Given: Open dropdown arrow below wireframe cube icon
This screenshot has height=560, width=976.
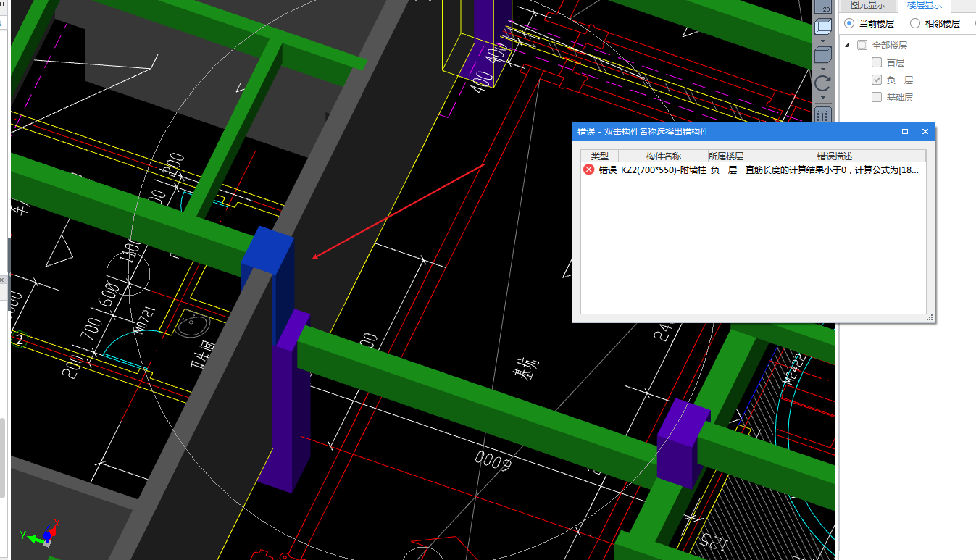Looking at the screenshot, I should (823, 41).
